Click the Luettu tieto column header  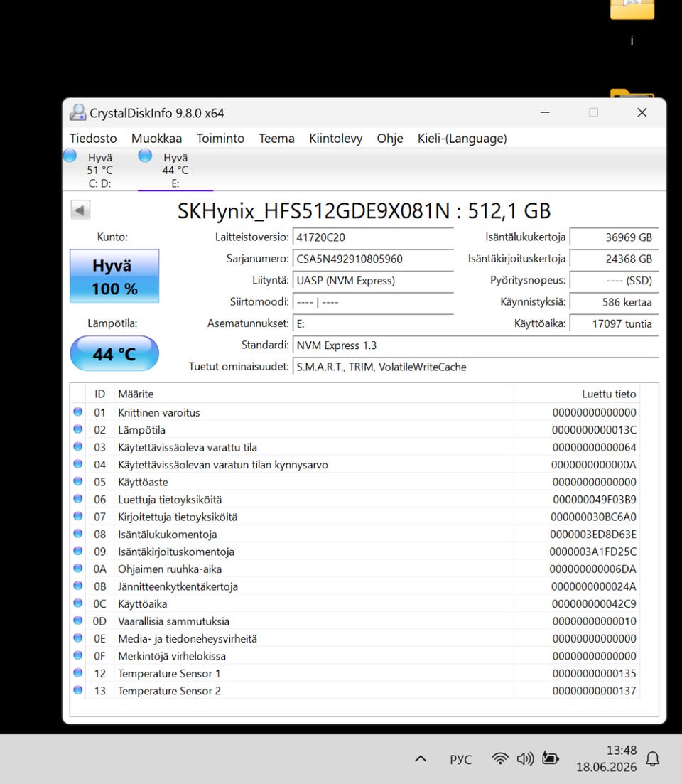click(x=577, y=394)
